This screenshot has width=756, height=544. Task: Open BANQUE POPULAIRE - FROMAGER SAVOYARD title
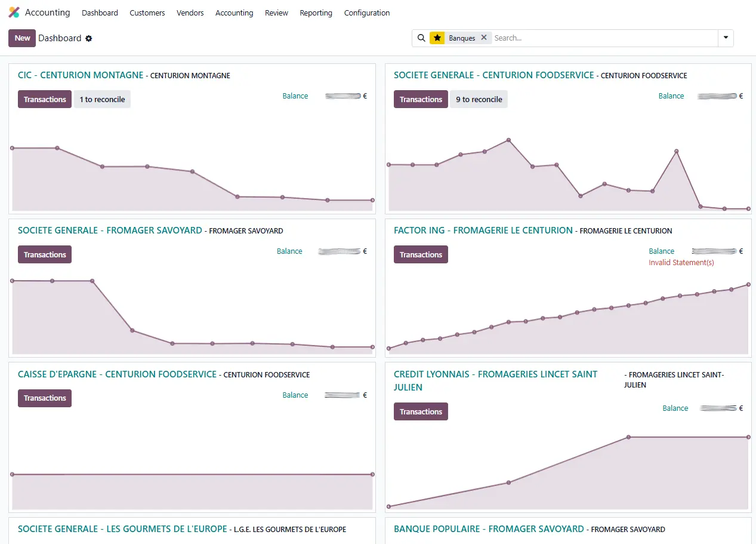(489, 529)
